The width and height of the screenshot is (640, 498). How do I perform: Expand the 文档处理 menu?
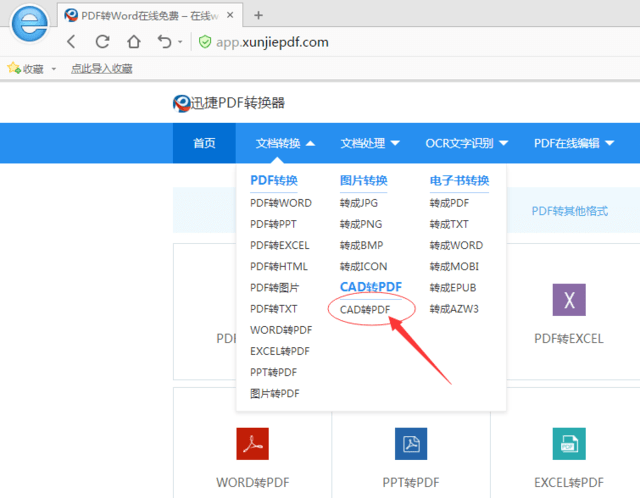coord(370,143)
